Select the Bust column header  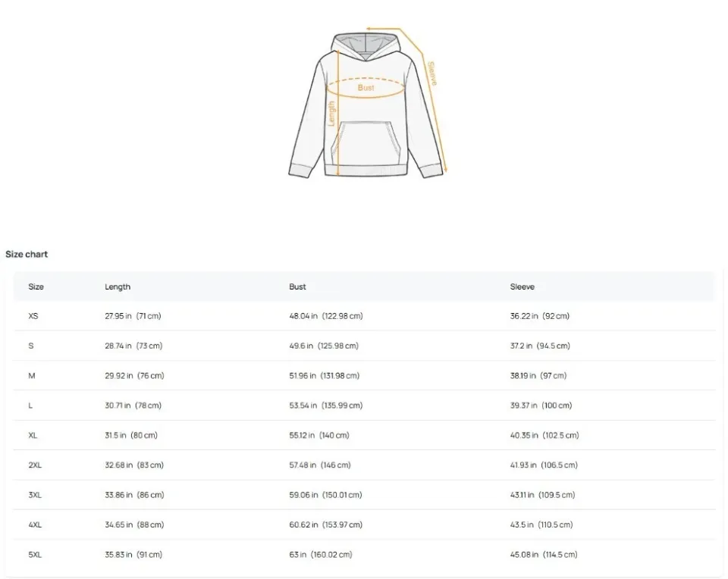point(297,287)
